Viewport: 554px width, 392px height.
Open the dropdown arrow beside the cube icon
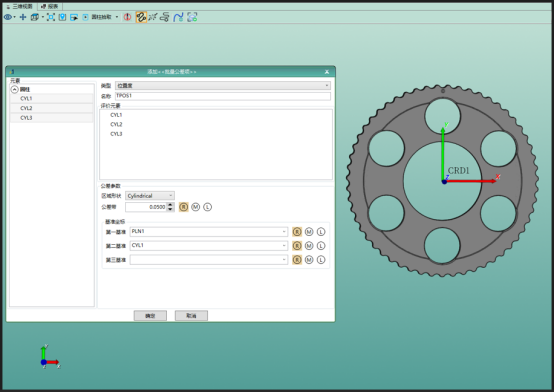[x=43, y=17]
